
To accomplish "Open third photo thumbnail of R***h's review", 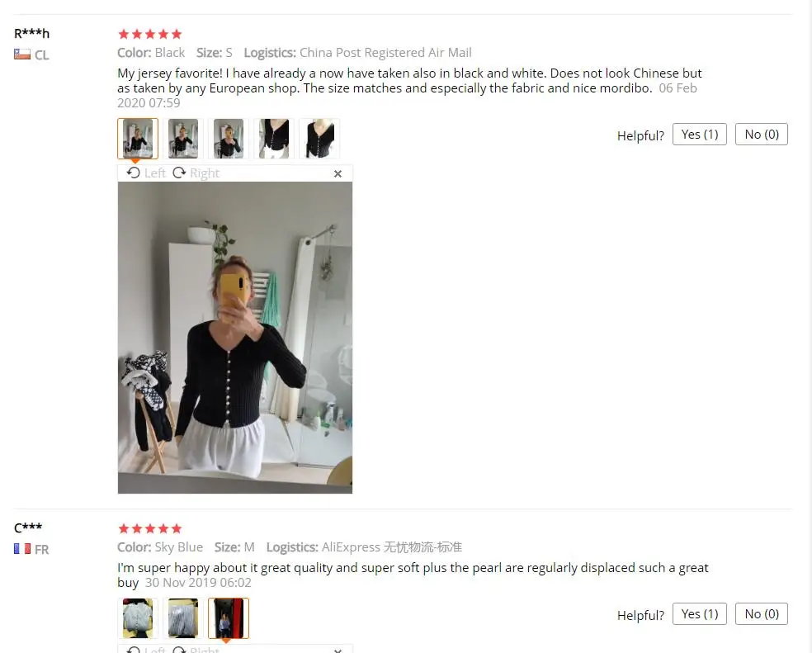I will [229, 139].
